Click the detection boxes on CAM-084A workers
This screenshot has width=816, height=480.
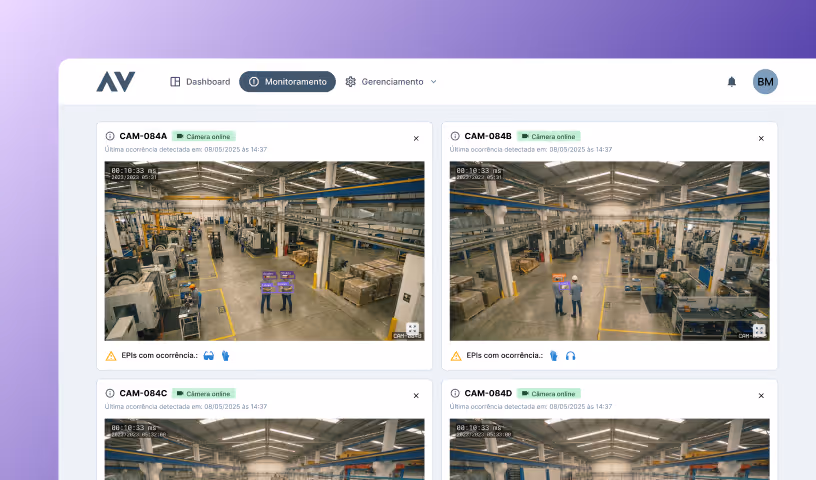point(277,281)
